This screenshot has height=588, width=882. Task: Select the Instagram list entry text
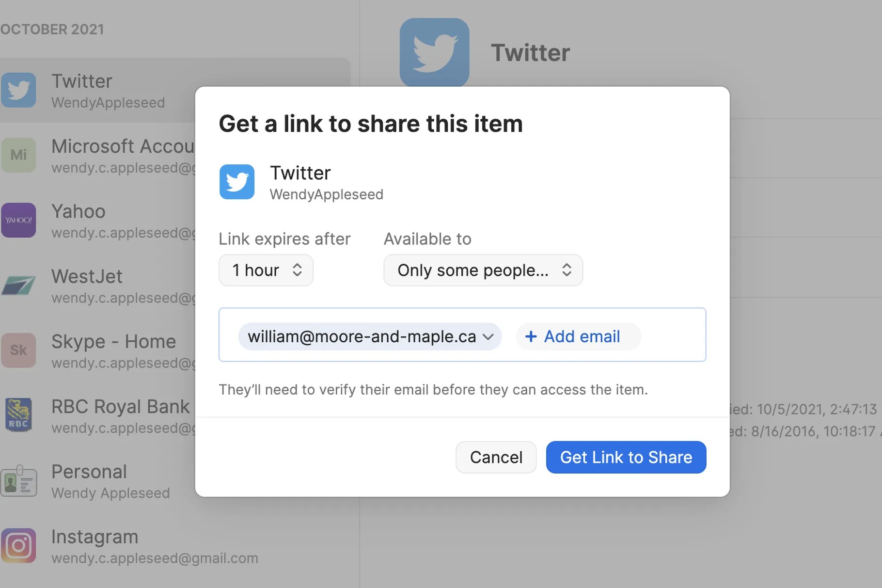tap(95, 537)
